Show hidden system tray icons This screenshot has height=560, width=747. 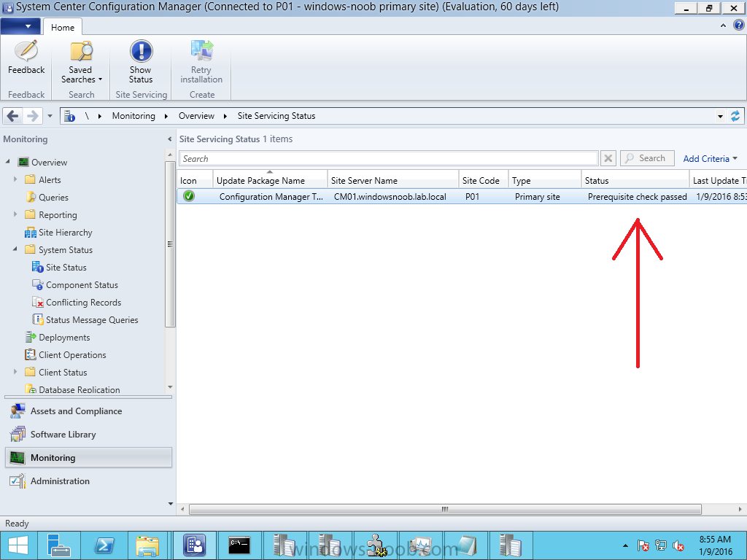click(x=625, y=545)
